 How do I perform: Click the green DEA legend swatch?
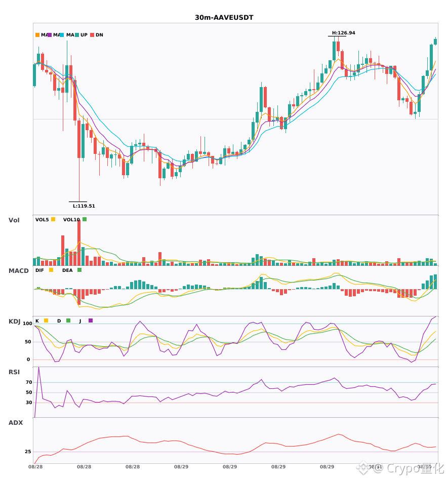click(x=79, y=270)
